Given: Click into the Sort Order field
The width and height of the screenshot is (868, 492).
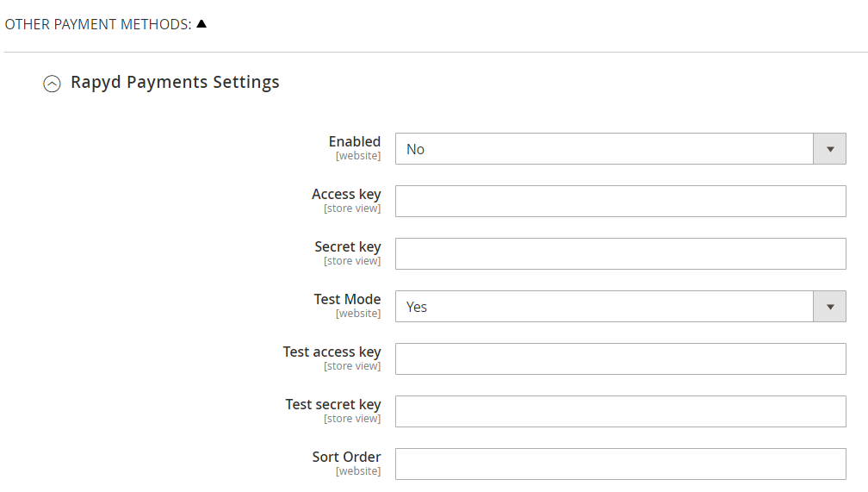Looking at the screenshot, I should (x=620, y=464).
